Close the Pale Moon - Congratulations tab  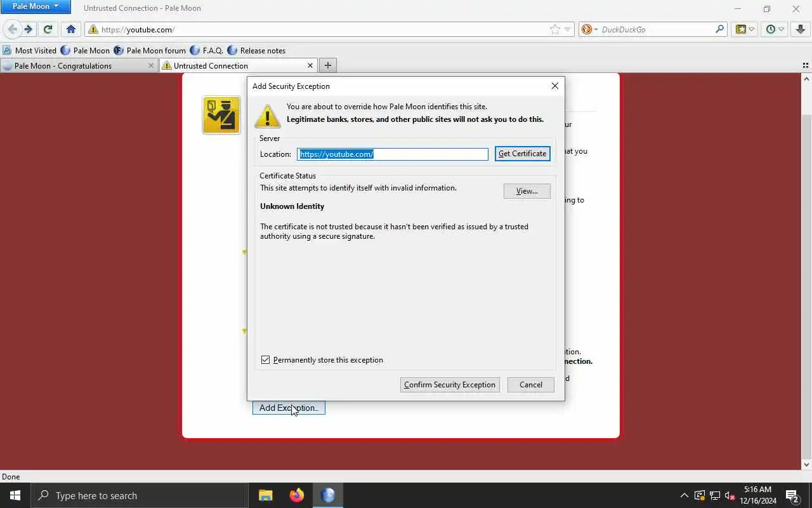[150, 65]
